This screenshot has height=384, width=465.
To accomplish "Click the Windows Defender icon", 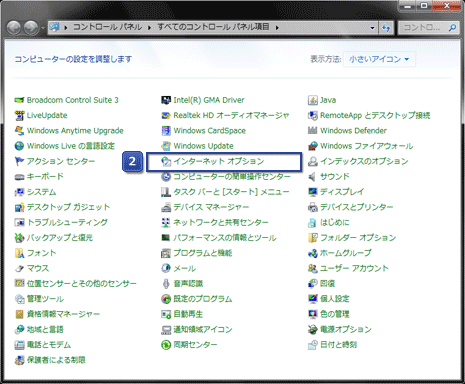I will click(x=313, y=131).
